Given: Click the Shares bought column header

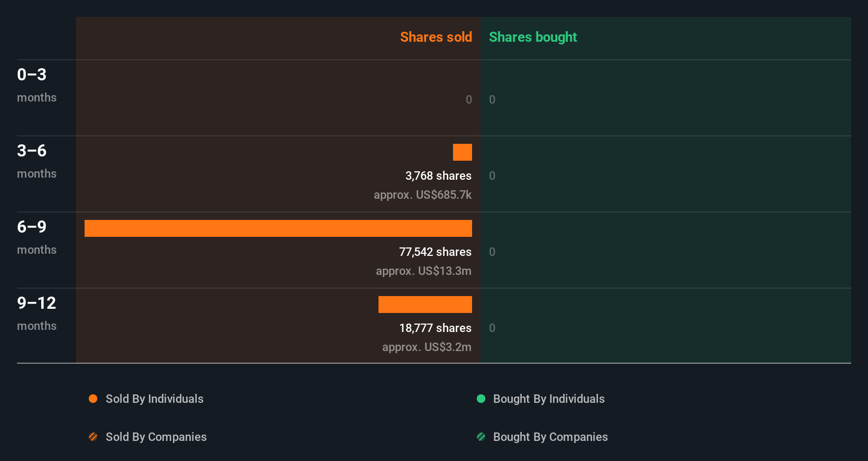Looking at the screenshot, I should click(532, 37).
